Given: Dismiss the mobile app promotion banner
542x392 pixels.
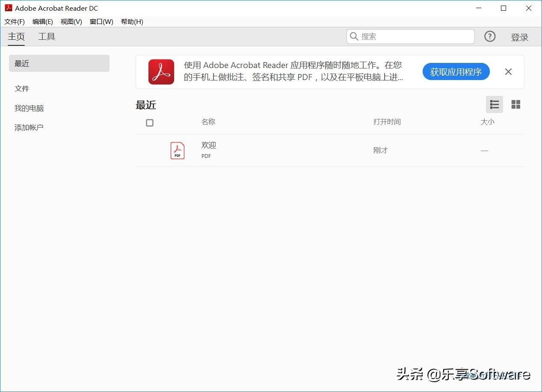Looking at the screenshot, I should tap(508, 72).
